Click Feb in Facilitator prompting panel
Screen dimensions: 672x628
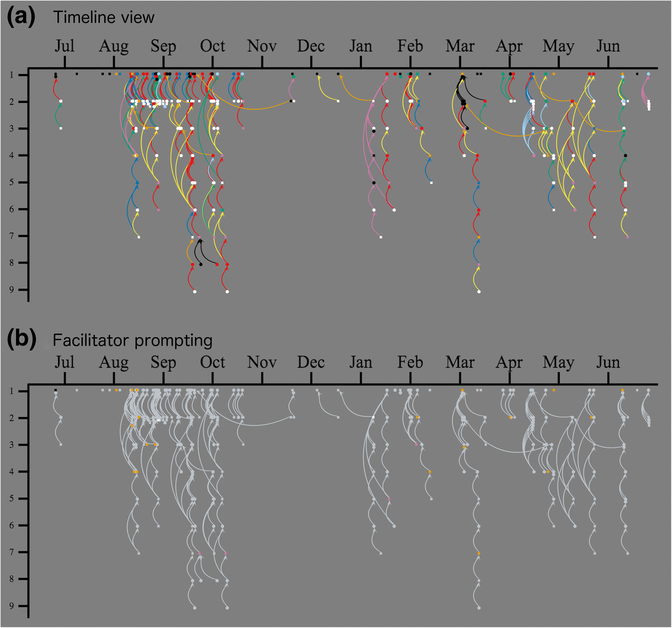[x=410, y=362]
